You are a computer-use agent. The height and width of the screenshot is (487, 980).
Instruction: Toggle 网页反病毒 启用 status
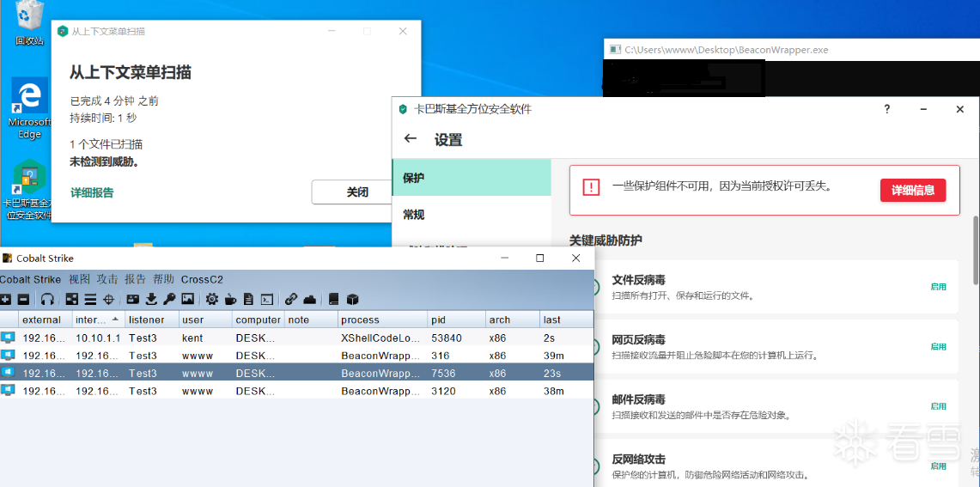point(938,346)
